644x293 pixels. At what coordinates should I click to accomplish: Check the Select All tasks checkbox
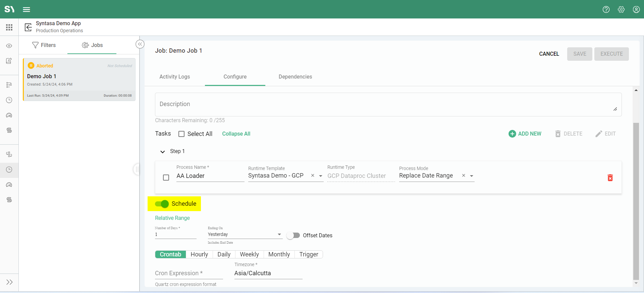click(181, 134)
